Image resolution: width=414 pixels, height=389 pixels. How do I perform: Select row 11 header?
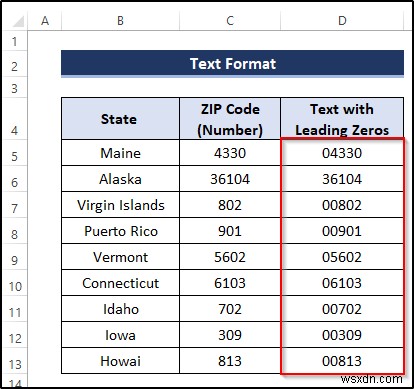point(14,309)
